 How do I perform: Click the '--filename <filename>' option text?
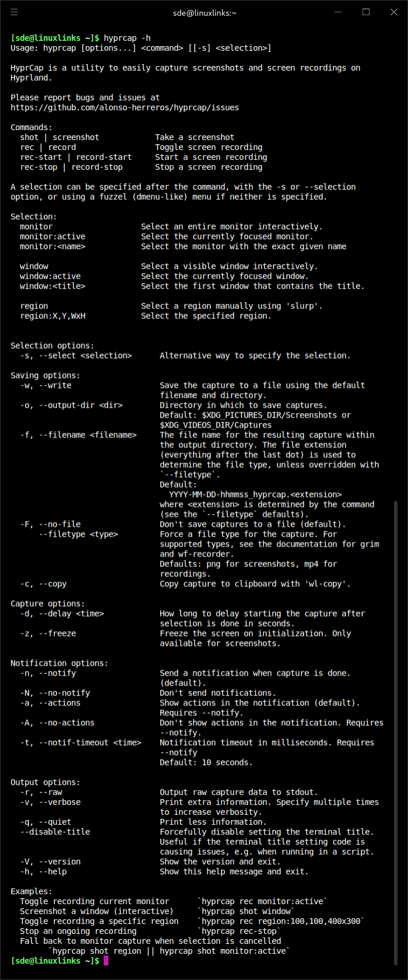pos(87,435)
